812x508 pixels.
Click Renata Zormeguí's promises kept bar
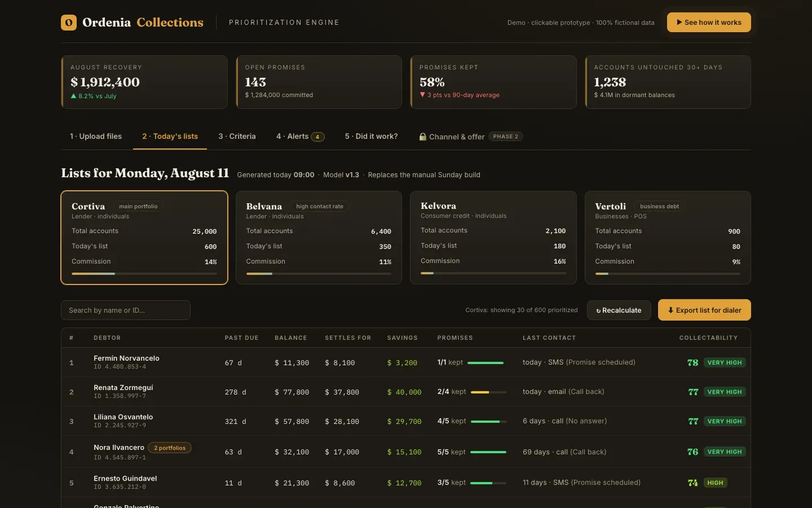pyautogui.click(x=488, y=392)
